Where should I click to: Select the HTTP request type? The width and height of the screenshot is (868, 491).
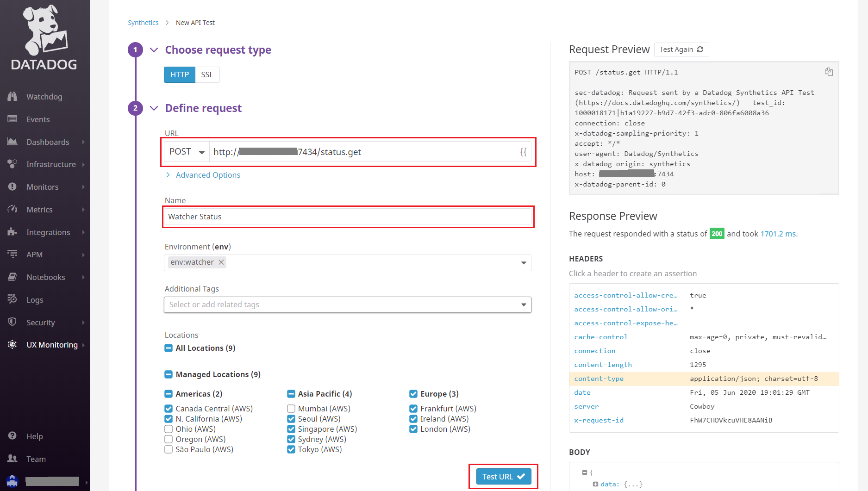[x=180, y=75]
